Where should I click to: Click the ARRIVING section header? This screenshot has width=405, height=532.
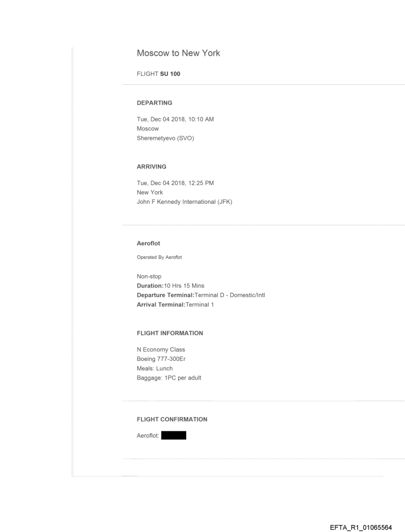(x=151, y=167)
